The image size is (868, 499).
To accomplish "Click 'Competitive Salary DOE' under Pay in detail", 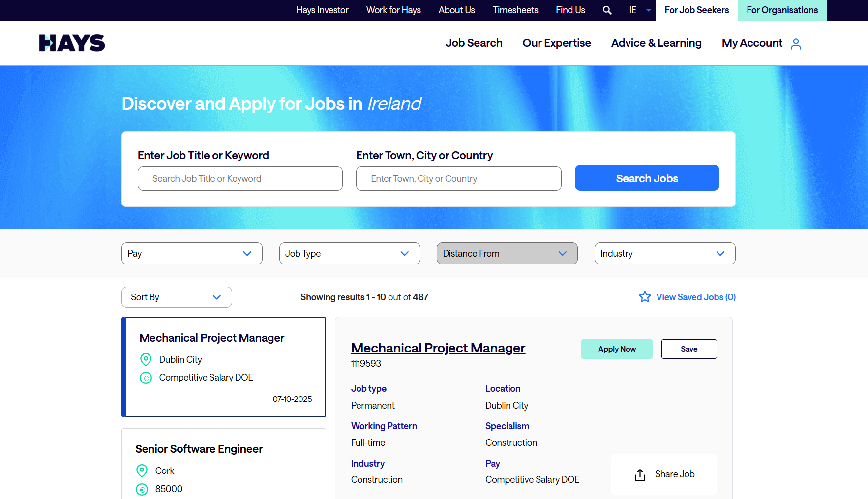I will point(532,480).
